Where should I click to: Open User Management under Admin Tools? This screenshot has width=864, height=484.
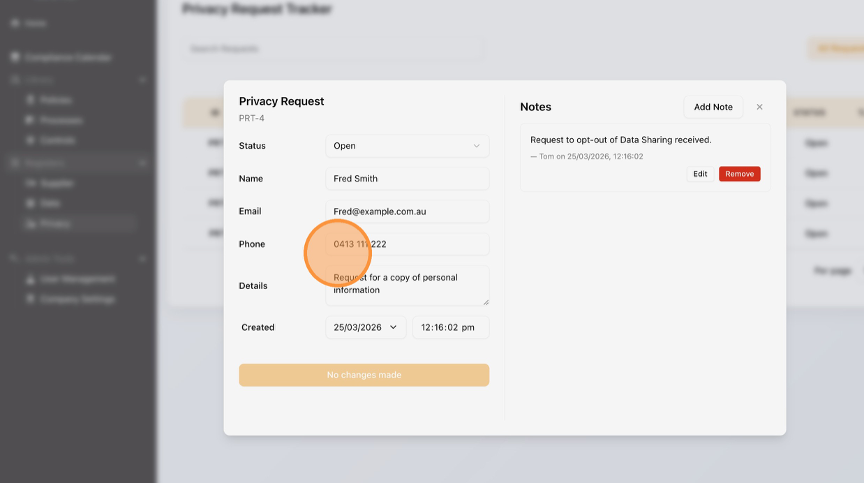point(77,279)
